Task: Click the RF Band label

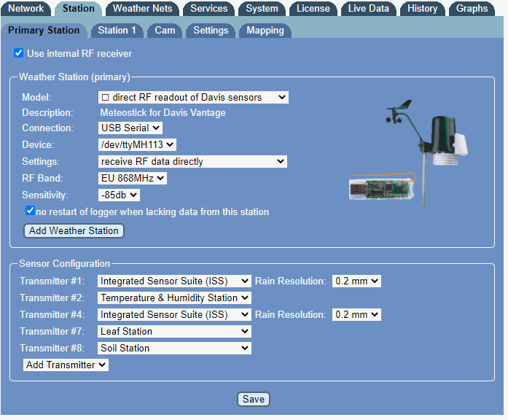Action: (42, 178)
